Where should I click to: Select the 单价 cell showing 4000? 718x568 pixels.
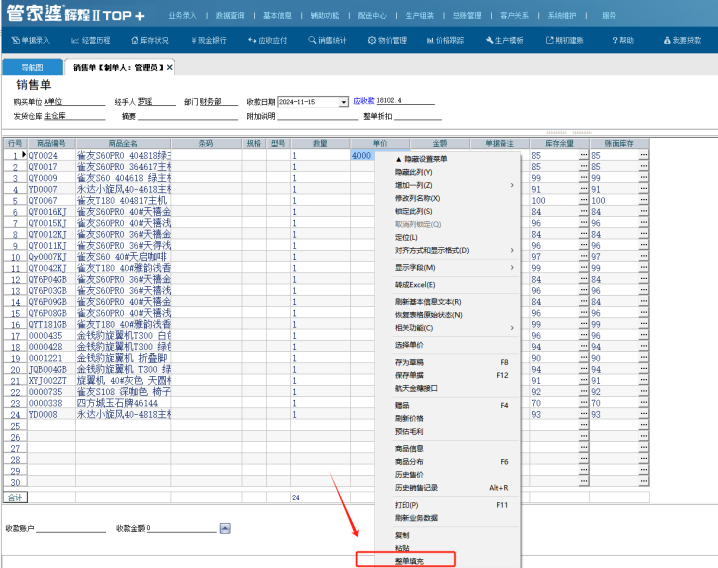(363, 156)
